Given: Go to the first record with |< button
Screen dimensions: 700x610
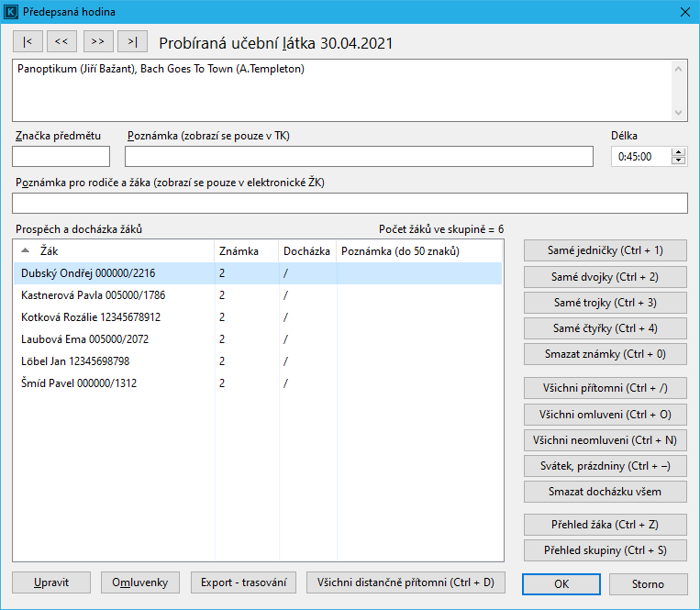Looking at the screenshot, I should click(x=28, y=42).
